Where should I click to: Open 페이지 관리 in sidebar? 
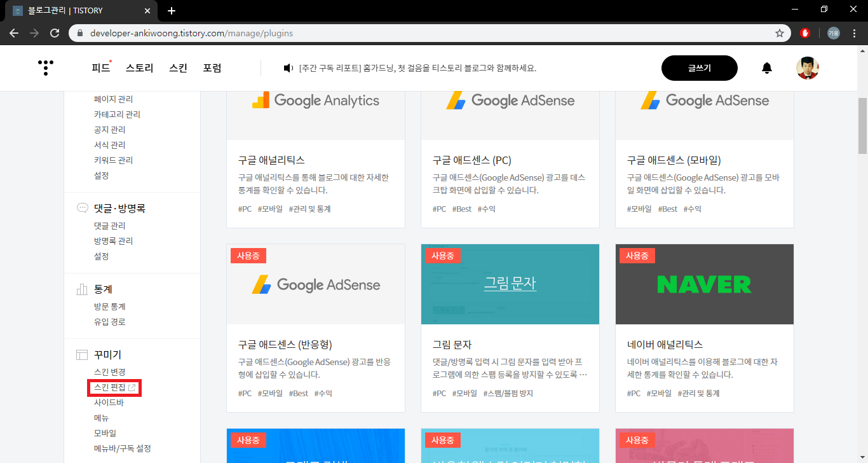point(113,99)
